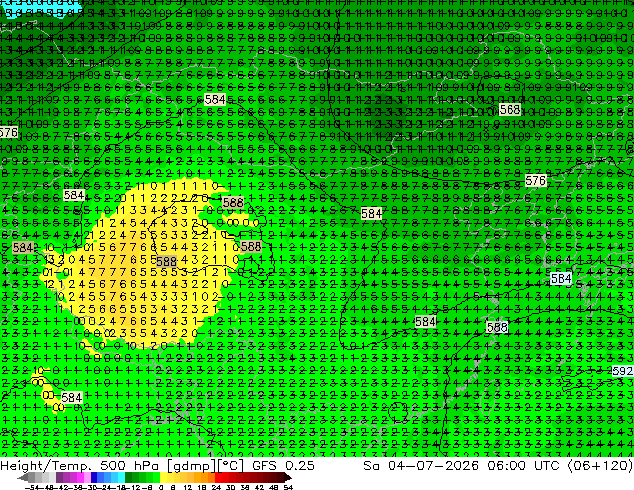Click the '54' value on the color scale
Viewport: 634px width, 490px height.
coord(288,487)
